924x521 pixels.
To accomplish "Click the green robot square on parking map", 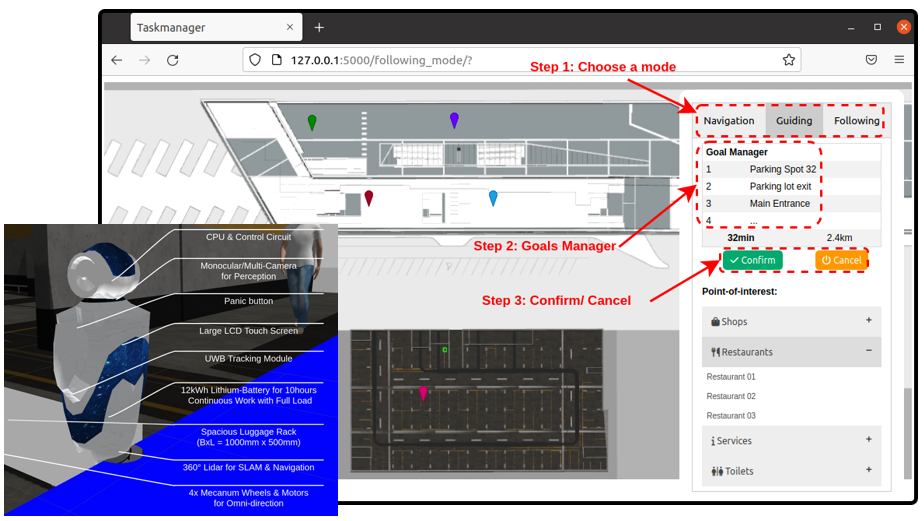I will [445, 349].
